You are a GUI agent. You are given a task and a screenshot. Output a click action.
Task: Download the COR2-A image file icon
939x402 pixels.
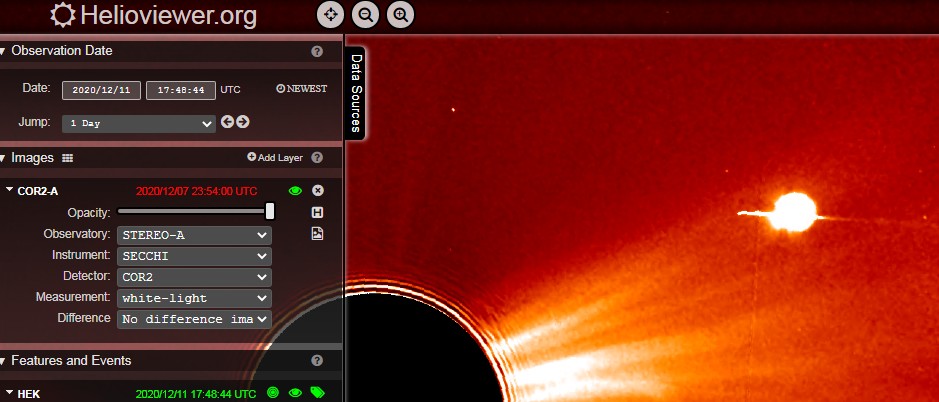click(317, 234)
